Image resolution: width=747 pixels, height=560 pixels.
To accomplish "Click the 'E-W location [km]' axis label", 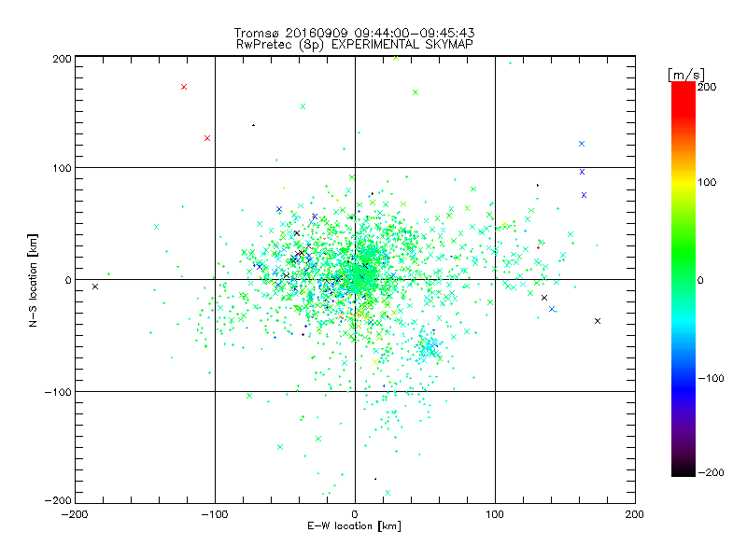I will (354, 526).
